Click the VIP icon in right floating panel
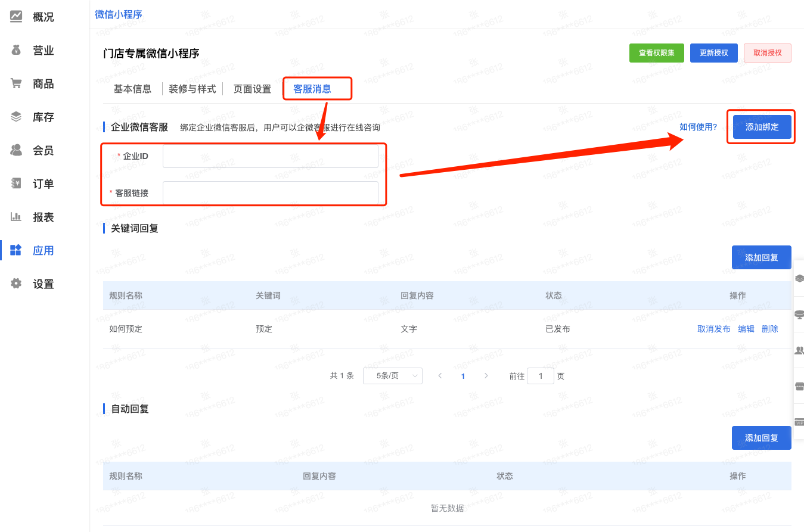The height and width of the screenshot is (532, 804). point(799,422)
